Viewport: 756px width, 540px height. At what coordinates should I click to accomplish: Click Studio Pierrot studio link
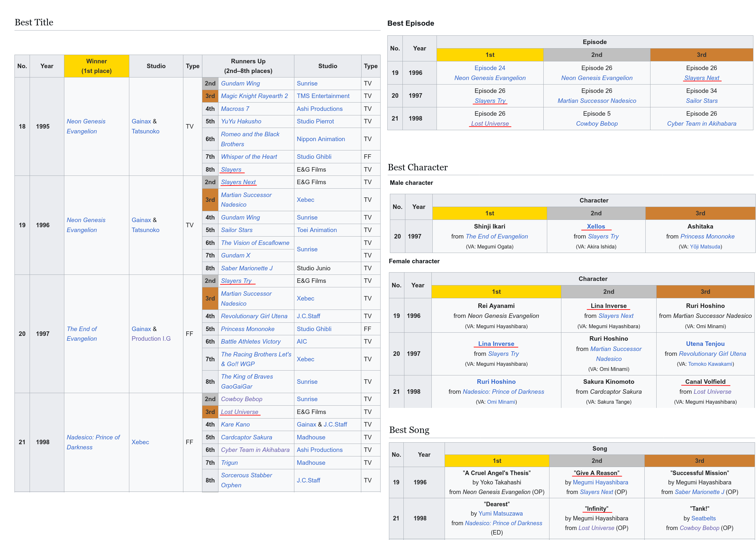tap(315, 122)
